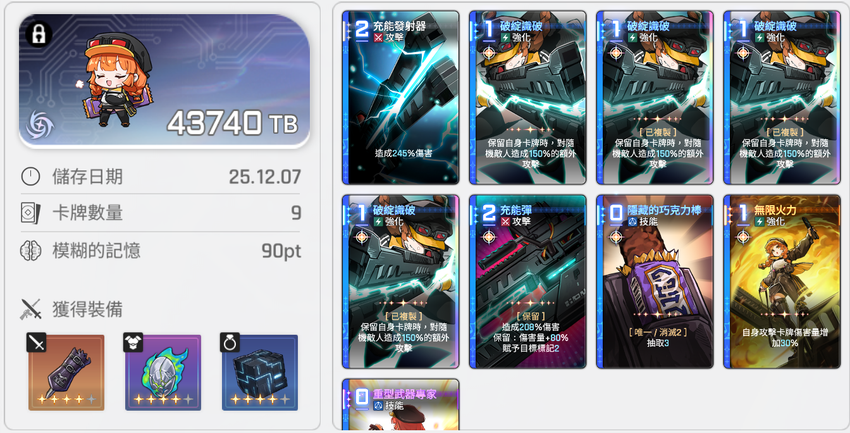Open the 隱藏的巧克力棒 skill card

point(655,282)
